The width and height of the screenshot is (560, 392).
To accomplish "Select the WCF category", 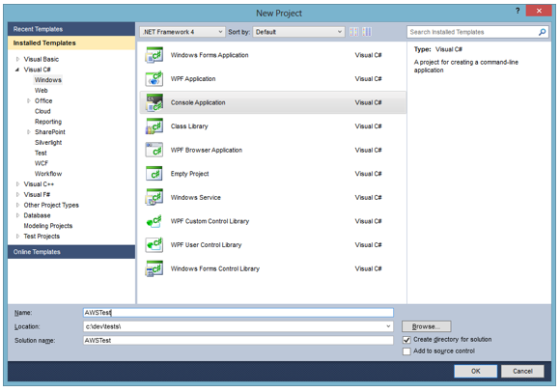I will pos(42,163).
